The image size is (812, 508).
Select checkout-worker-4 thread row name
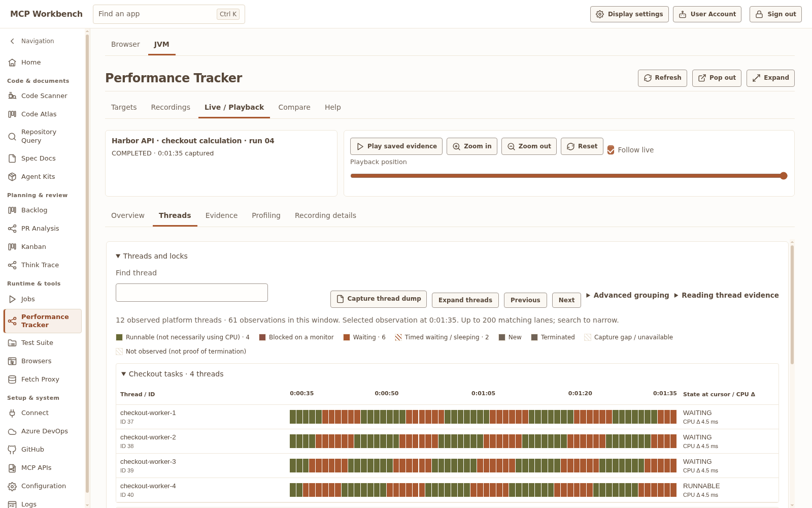point(148,486)
